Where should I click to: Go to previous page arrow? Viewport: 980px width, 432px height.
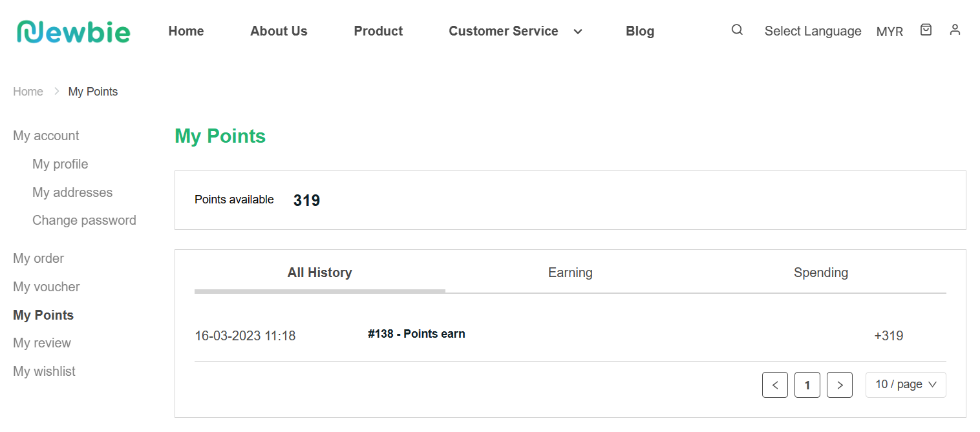[x=775, y=385]
